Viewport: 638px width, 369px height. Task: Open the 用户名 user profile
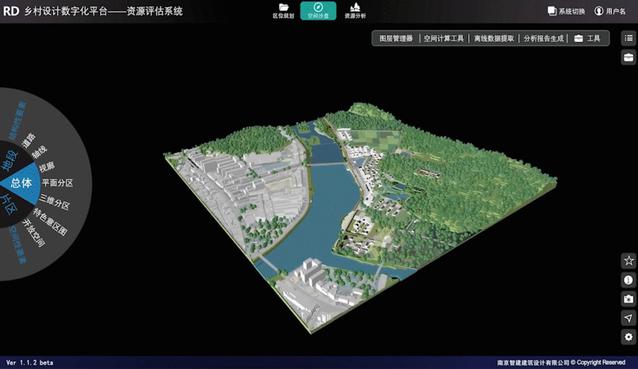pos(610,11)
